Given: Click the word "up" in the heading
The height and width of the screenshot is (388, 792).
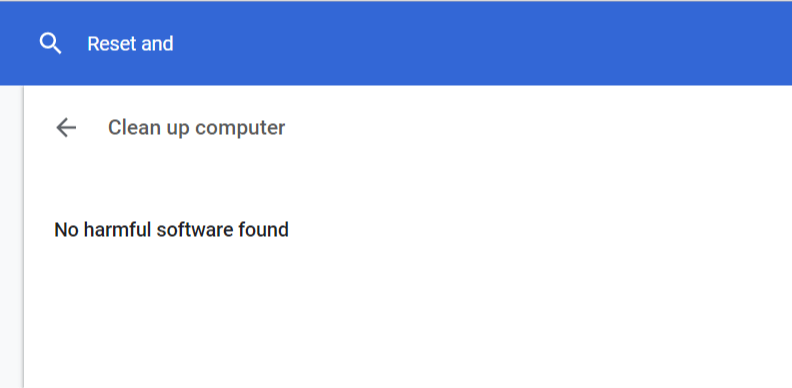Looking at the screenshot, I should click(173, 130).
